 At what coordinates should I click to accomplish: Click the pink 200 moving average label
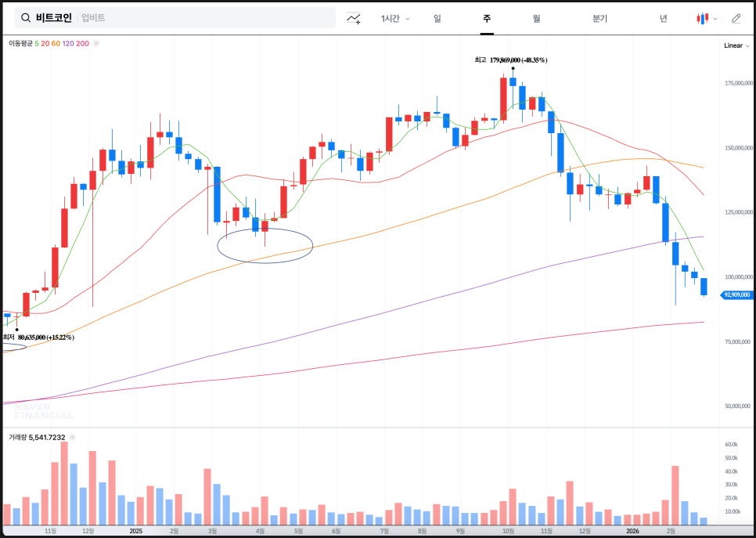82,44
